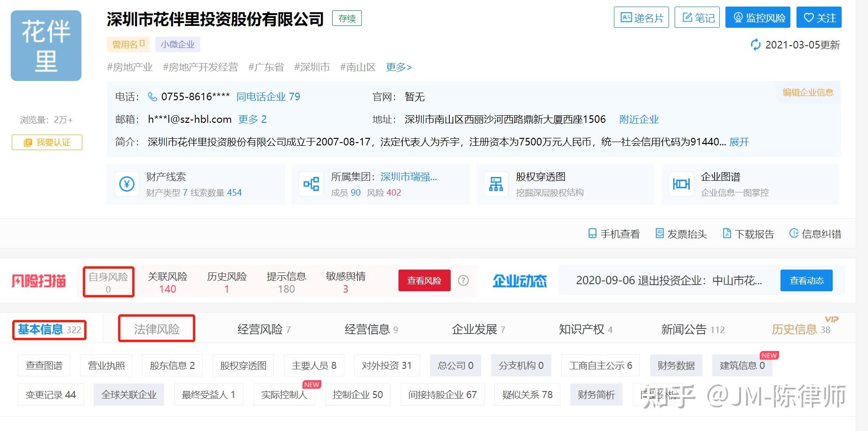Open 笔记 notes button

click(x=697, y=17)
